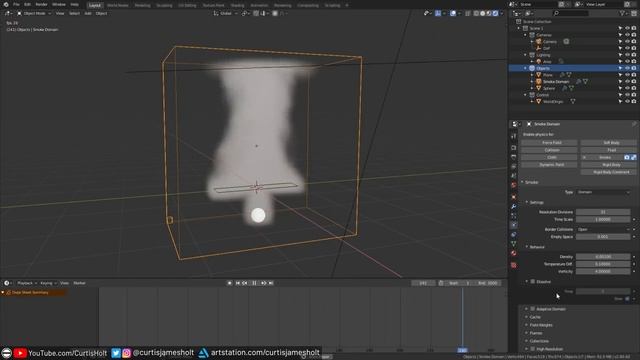Open the Modifiers wrench properties tab
The width and height of the screenshot is (640, 360).
pyautogui.click(x=514, y=207)
